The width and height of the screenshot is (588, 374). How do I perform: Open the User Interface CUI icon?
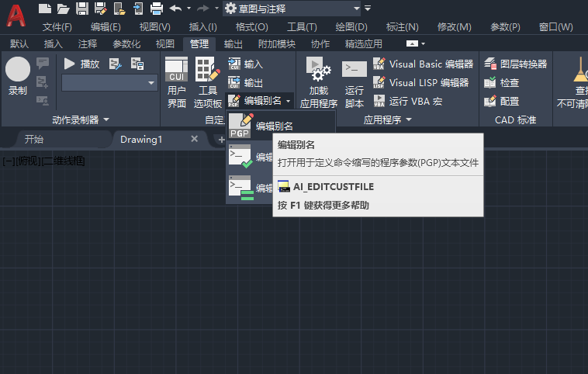(x=176, y=69)
